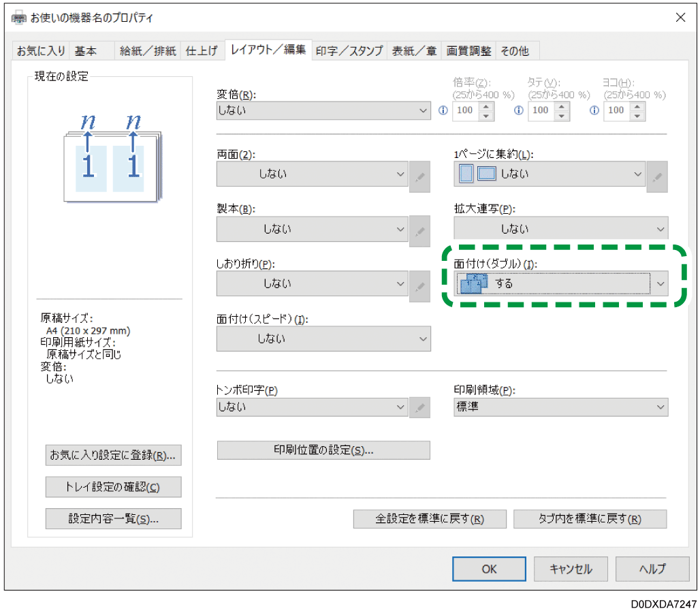Viewport: 700px width, 613px height.
Task: Click the printer icon in the title bar
Action: 18,17
